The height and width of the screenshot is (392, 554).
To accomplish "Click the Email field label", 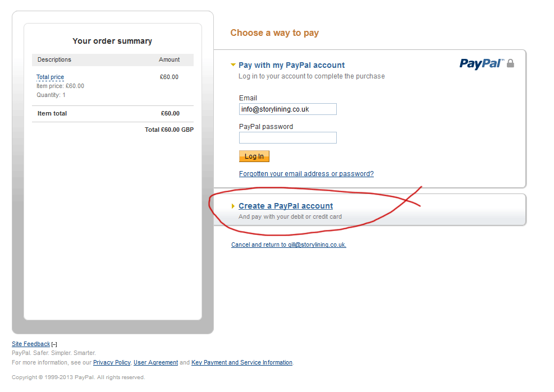I will pos(248,98).
